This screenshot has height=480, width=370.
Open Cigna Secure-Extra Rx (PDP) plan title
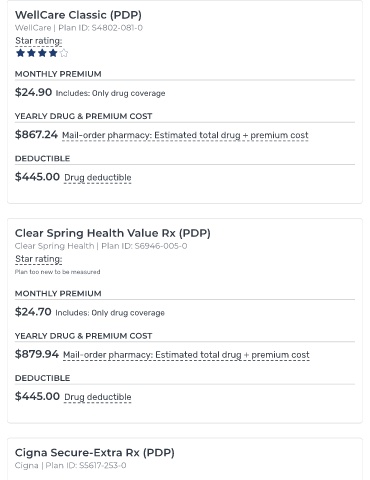[95, 453]
